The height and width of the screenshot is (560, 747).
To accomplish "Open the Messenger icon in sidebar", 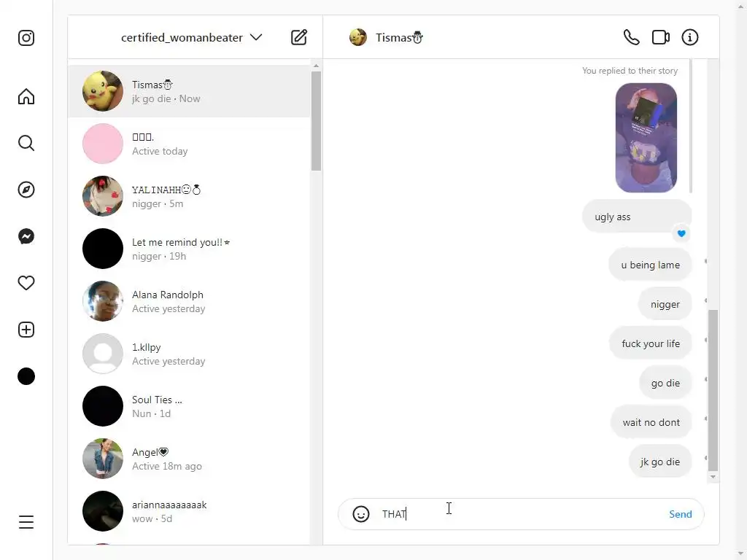I will pos(26,236).
